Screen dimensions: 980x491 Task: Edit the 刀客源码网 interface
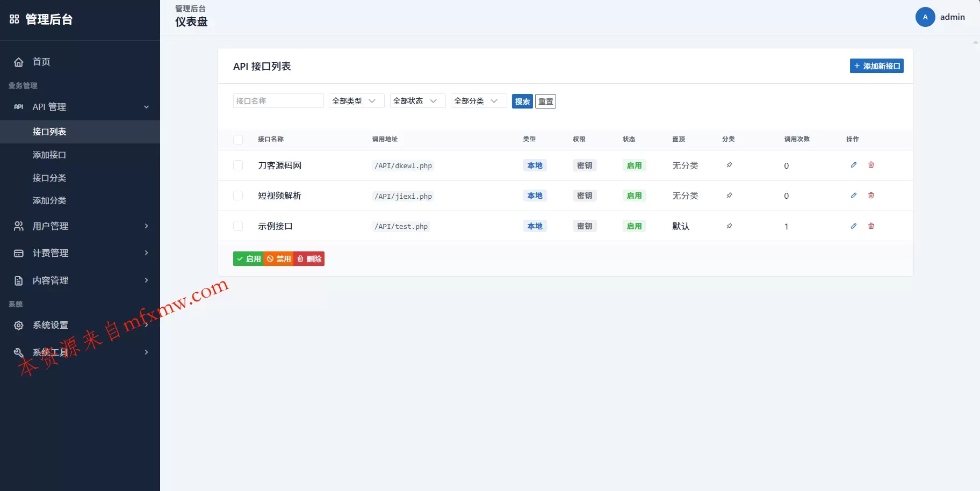click(x=854, y=165)
